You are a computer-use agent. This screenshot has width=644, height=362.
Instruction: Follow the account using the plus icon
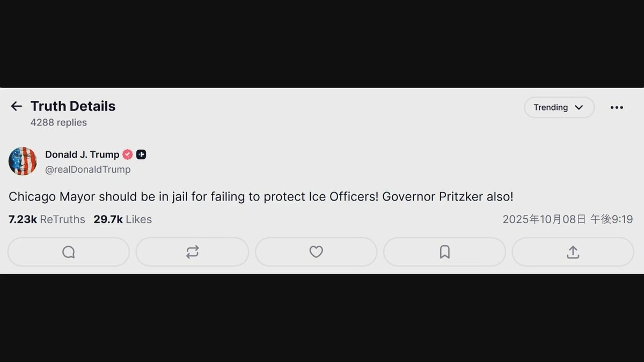[x=141, y=154]
